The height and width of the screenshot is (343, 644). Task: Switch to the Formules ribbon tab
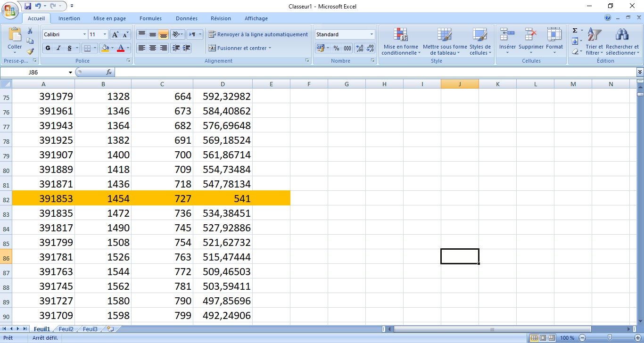[x=150, y=18]
